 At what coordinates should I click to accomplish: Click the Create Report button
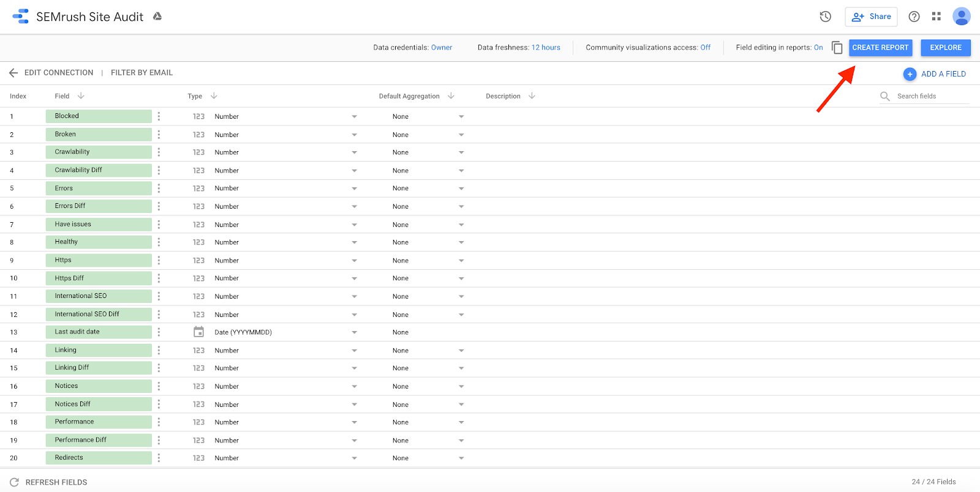880,48
